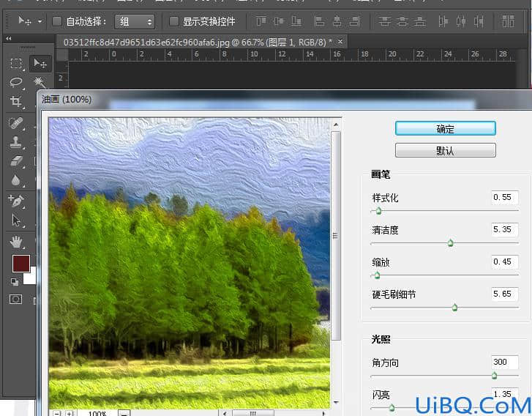Screen dimensions: 532x416
Task: Switch to the 03512ffc8d47d9651d63e62fc960afa6.jpg document tab
Action: pos(198,42)
